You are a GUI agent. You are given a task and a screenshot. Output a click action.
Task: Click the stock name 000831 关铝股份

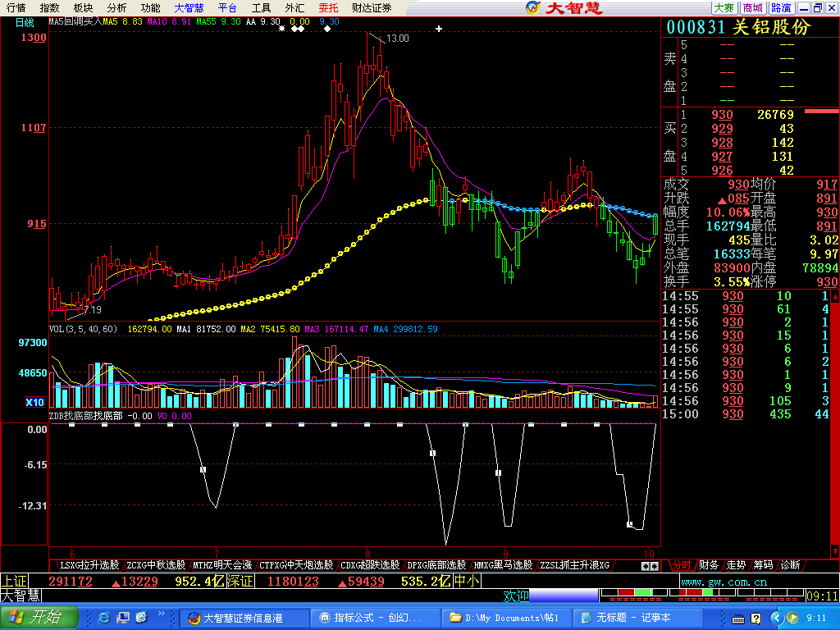click(738, 27)
